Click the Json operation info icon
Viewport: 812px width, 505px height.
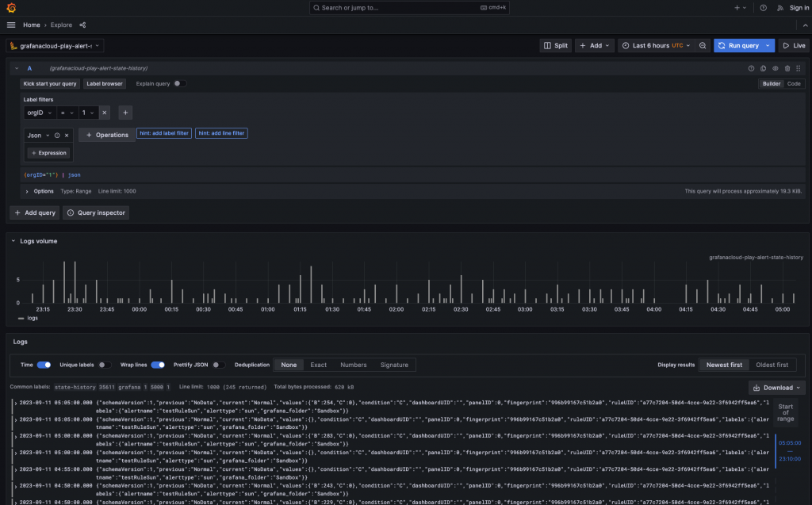(57, 136)
